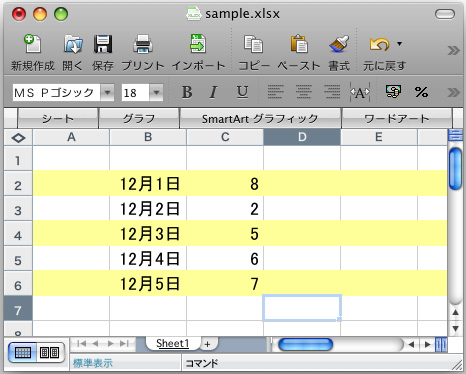Image resolution: width=466 pixels, height=374 pixels.
Task: Expand the top toolbar overflow chevron
Action: (x=453, y=50)
